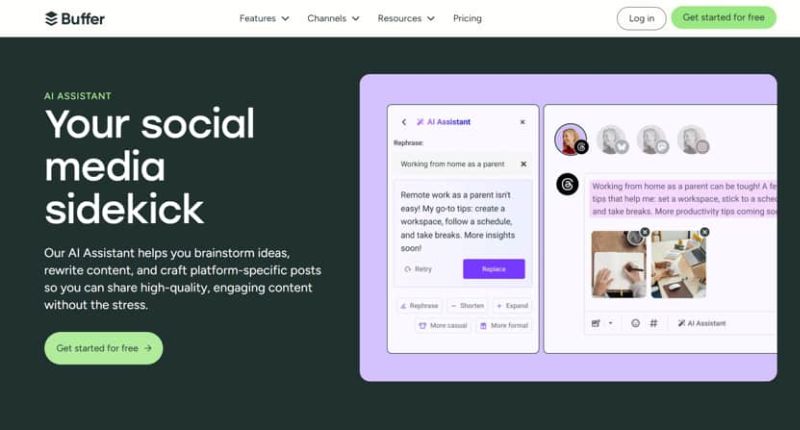The image size is (800, 430).
Task: Insert hashtag using the # icon
Action: [654, 323]
